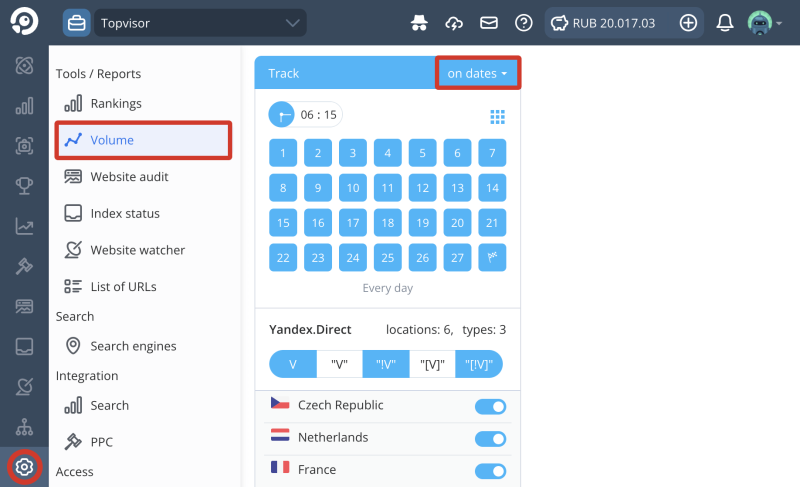Toggle date 27 in the calendar

(457, 258)
